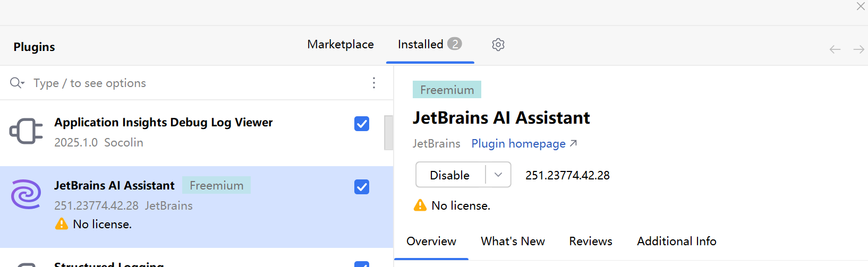
Task: Switch to the Marketplace tab
Action: pos(341,45)
